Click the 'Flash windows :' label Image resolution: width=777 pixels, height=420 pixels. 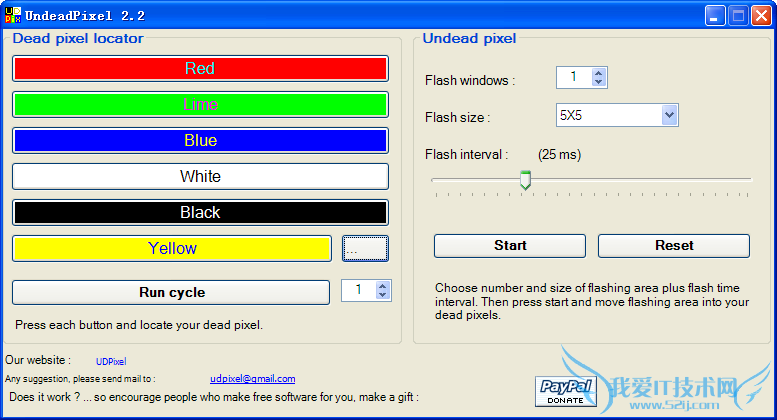[470, 80]
